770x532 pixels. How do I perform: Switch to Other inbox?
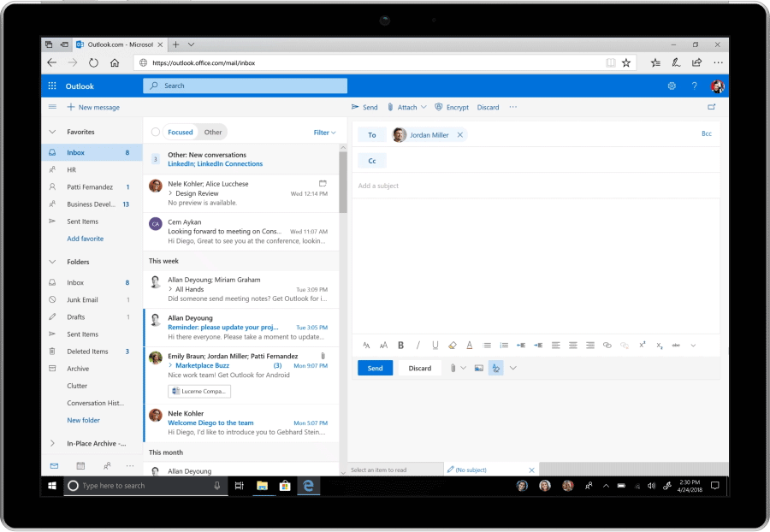click(x=213, y=132)
